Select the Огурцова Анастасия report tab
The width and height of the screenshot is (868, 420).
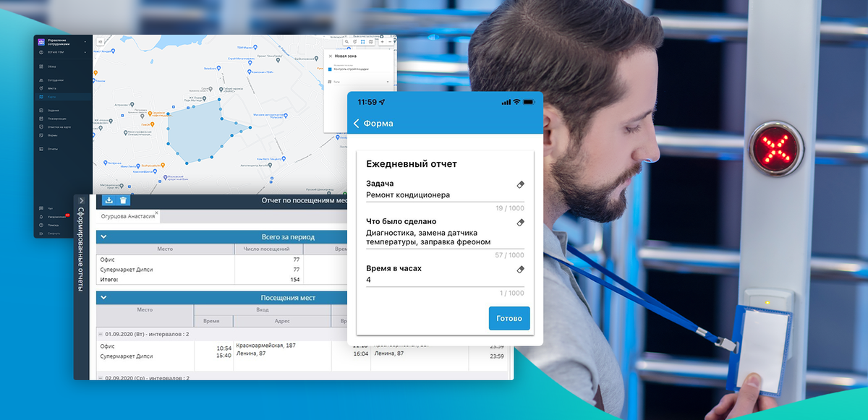pyautogui.click(x=127, y=216)
